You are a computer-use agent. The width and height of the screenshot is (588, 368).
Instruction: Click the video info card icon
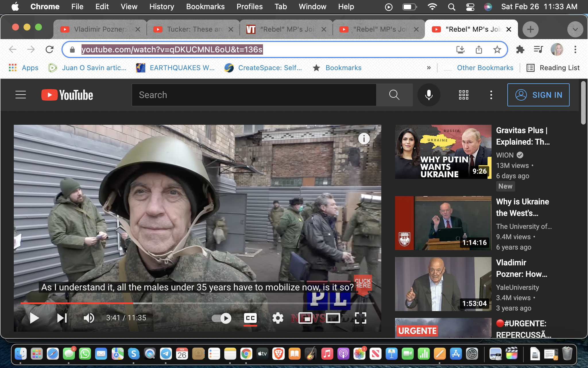[x=364, y=139]
